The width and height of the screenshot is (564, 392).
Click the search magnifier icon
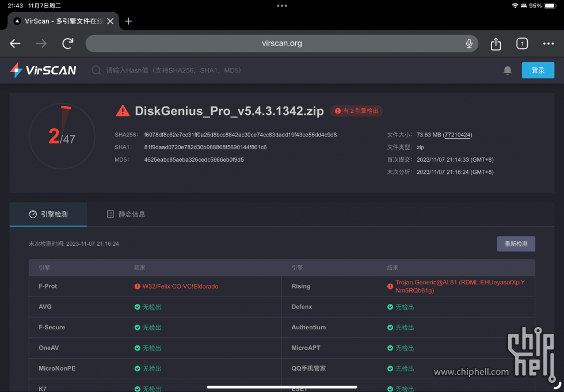pyautogui.click(x=96, y=70)
